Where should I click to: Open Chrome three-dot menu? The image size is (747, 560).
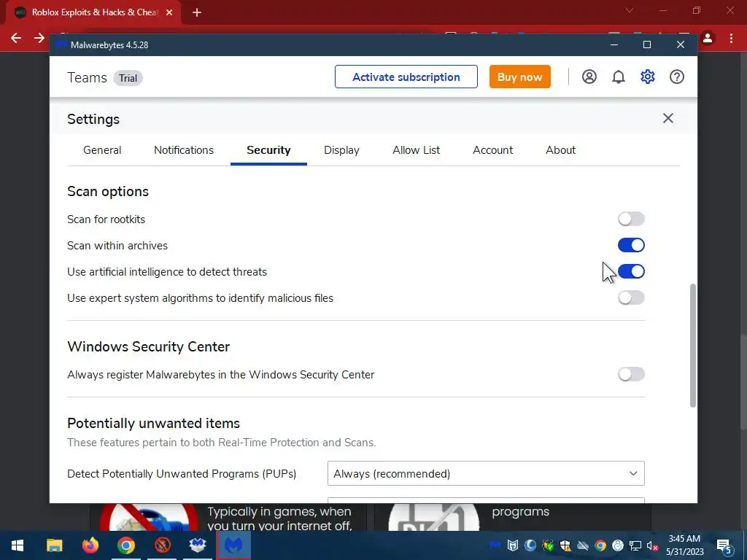(x=731, y=38)
